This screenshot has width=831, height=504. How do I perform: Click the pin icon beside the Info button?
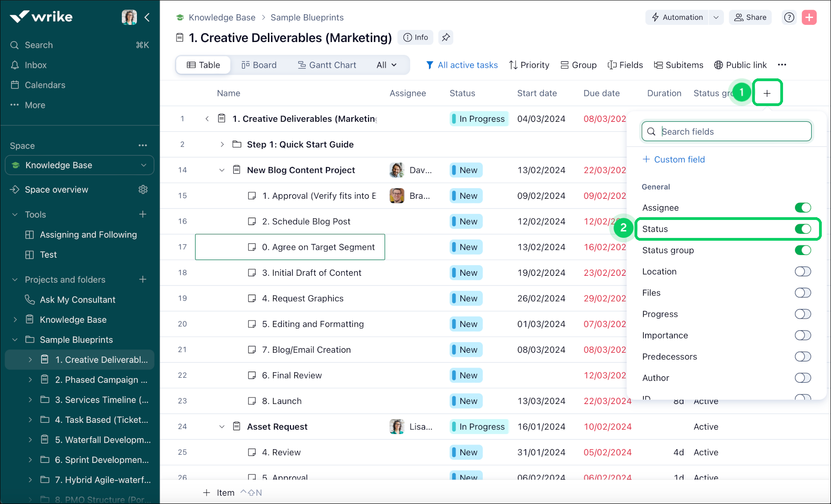[445, 37]
